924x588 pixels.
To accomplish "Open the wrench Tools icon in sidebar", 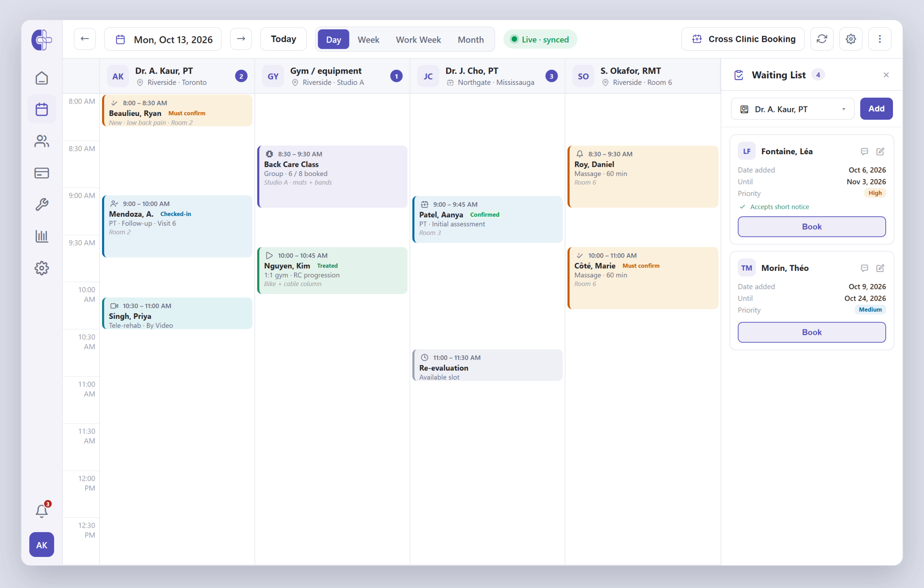I will (x=42, y=205).
